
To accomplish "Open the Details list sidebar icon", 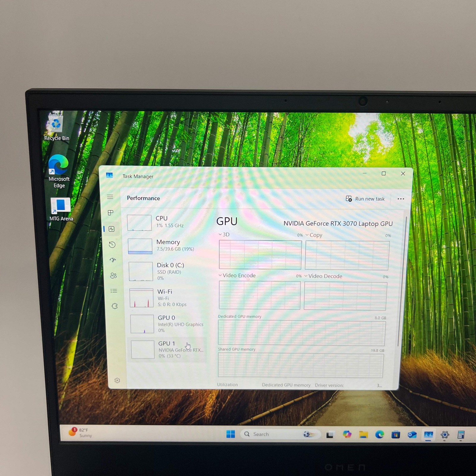I will point(114,291).
